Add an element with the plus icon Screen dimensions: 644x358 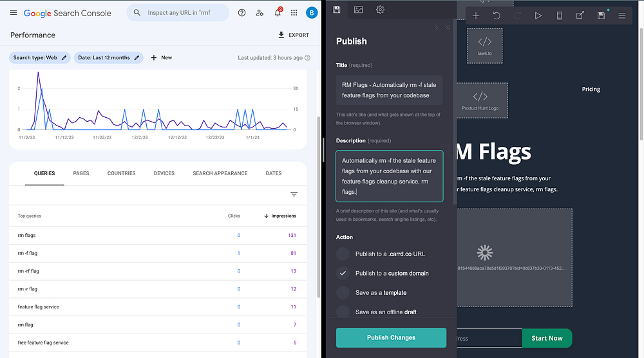[x=476, y=15]
